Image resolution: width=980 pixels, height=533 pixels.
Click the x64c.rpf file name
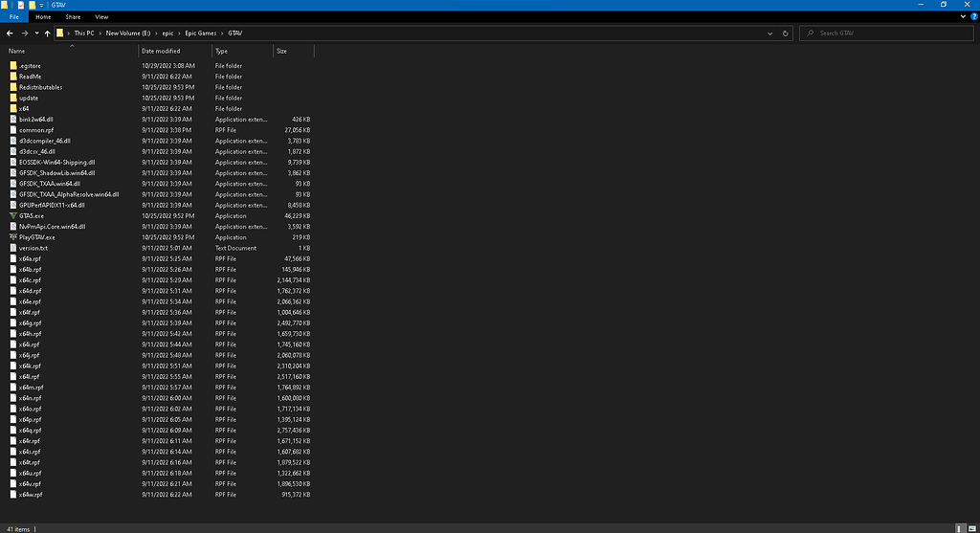(30, 280)
